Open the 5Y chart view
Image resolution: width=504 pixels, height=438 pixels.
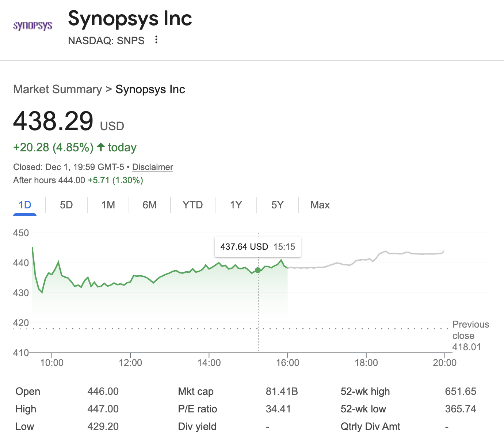click(277, 205)
